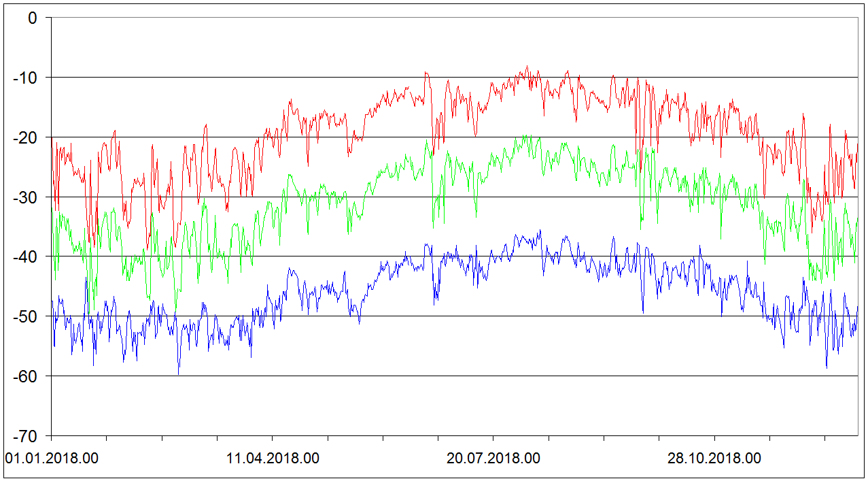Click the -50 y-axis label
The image size is (868, 481).
click(26, 316)
